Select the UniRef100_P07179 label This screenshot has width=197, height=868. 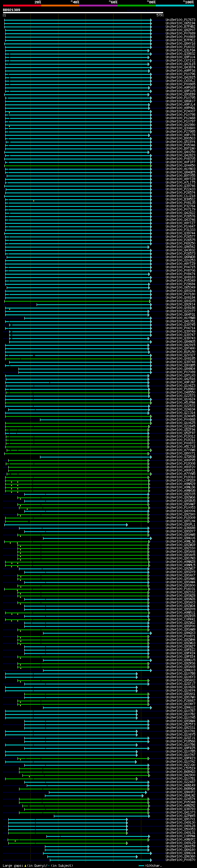(x=180, y=210)
